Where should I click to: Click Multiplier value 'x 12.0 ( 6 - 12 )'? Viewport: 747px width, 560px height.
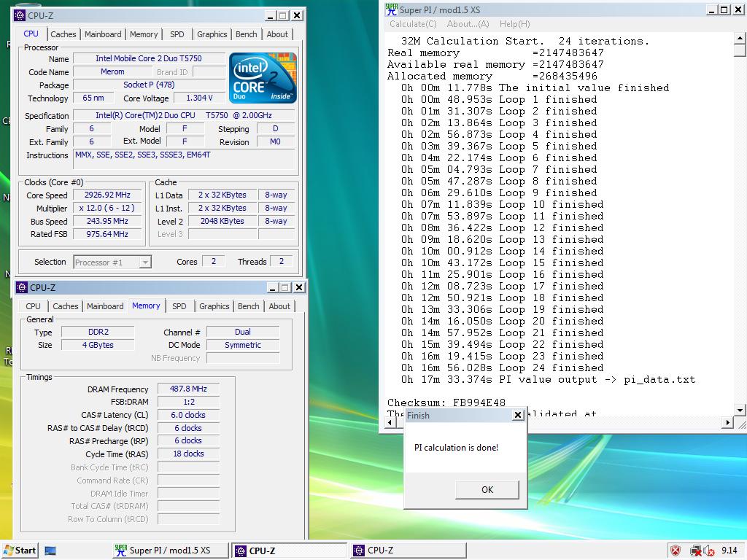coord(107,208)
